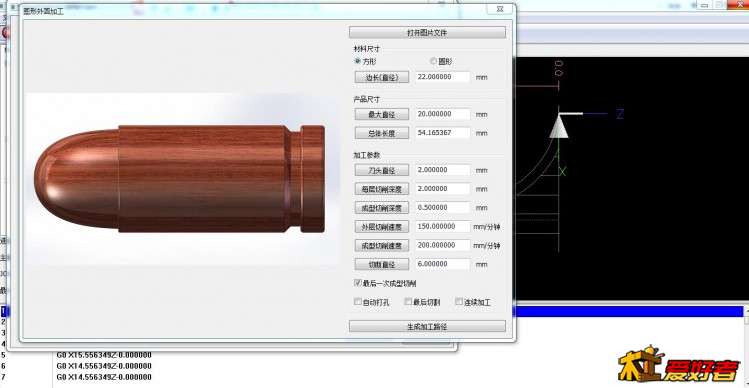
Task: Click the 边长(直径) side length button
Action: (382, 77)
